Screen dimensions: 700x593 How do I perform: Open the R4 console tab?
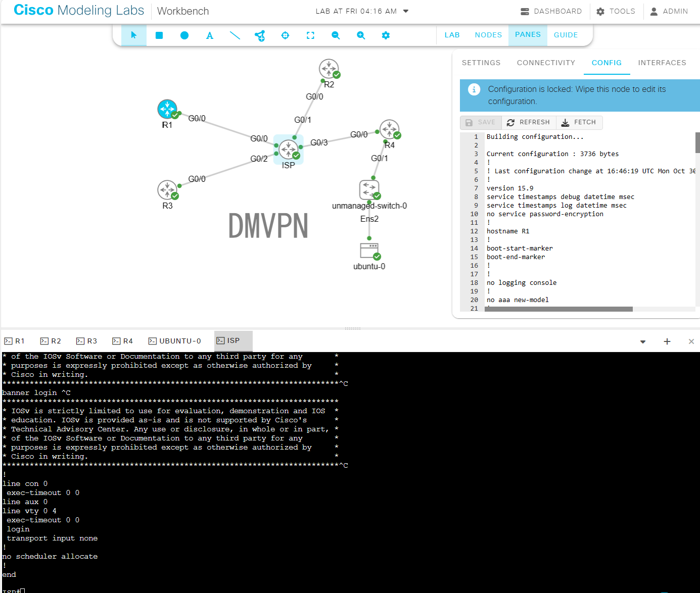123,341
